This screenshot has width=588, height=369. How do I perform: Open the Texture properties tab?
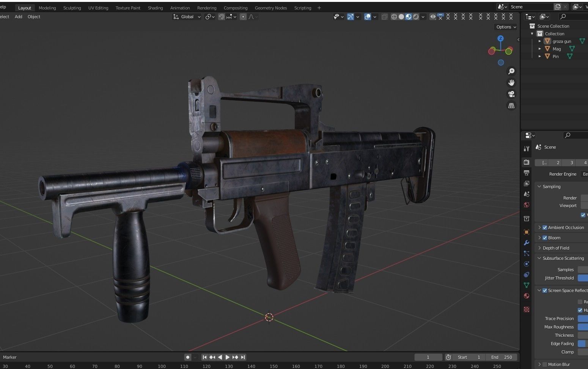[526, 309]
